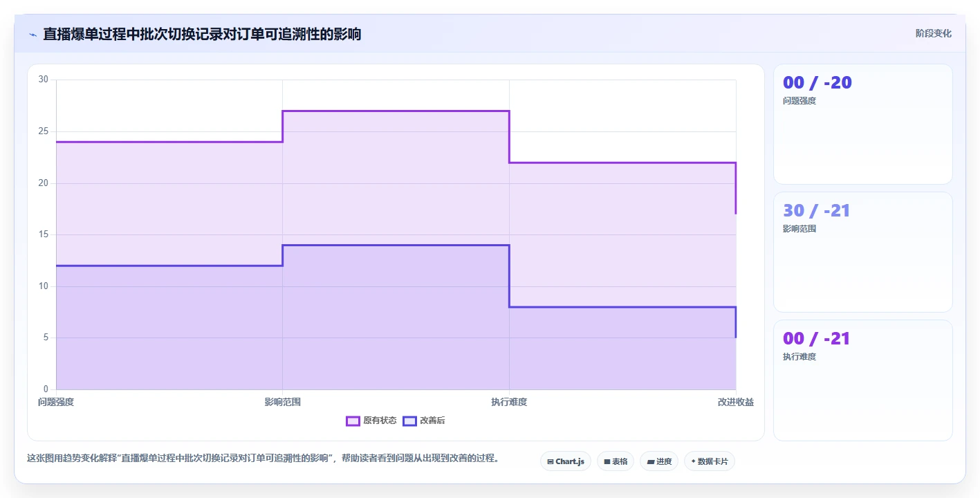980x498 pixels.
Task: Click the y-axis value 0
Action: point(46,389)
